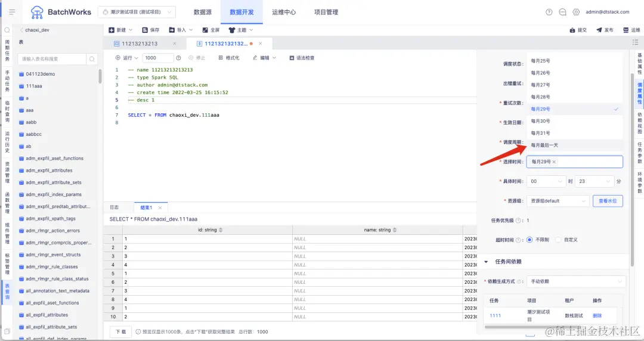Image resolution: width=644 pixels, height=341 pixels.
Task: Click the BatchWorks cloud logo
Action: pyautogui.click(x=37, y=13)
